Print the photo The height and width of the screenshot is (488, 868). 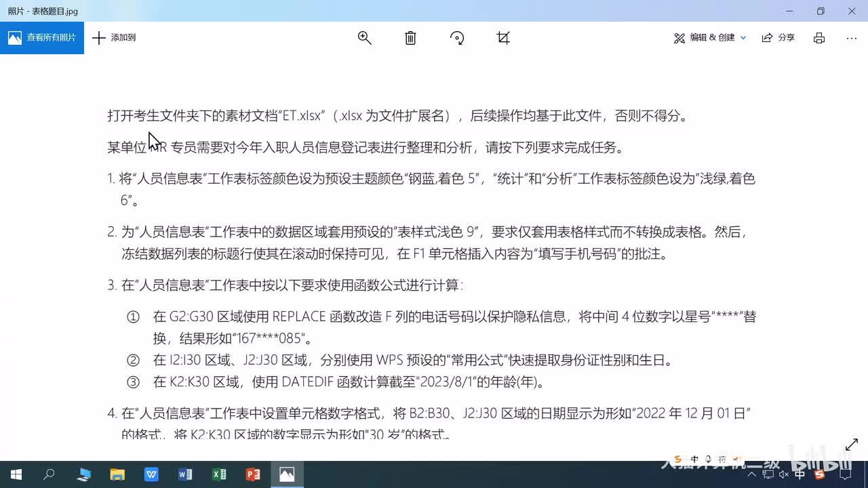tap(819, 38)
